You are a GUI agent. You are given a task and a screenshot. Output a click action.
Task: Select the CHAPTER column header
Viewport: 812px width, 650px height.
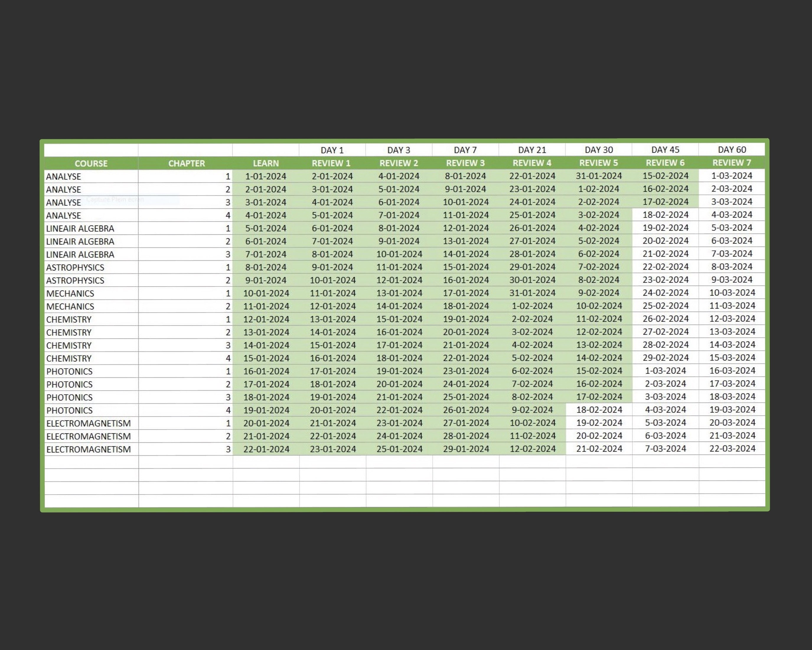[x=187, y=163]
